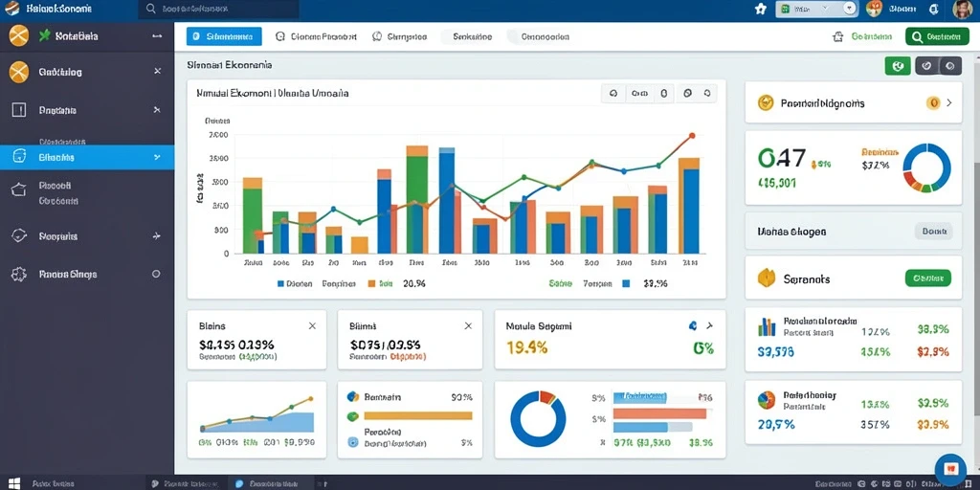Click the search magnifier icon in top bar

[150, 10]
